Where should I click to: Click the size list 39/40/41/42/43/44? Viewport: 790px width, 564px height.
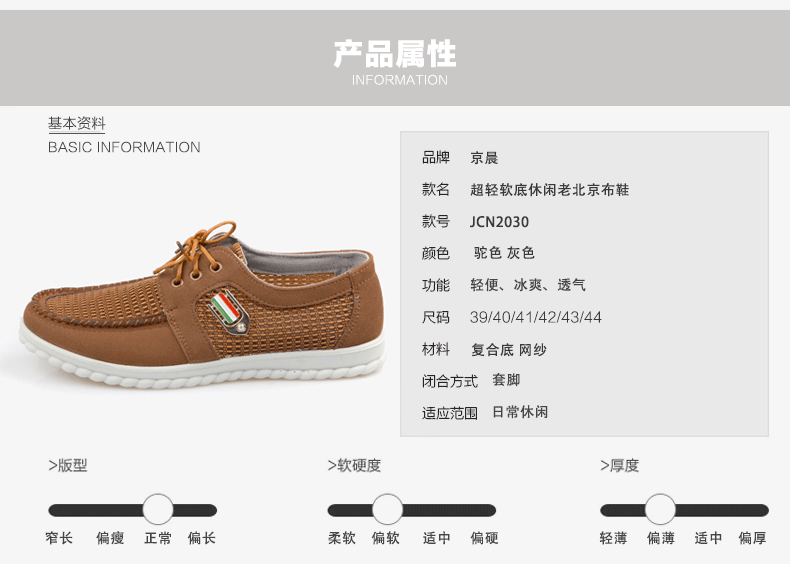[536, 317]
